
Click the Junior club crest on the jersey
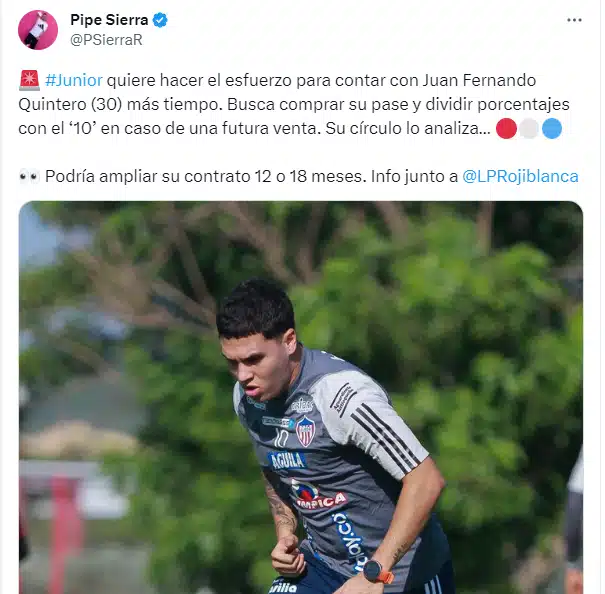click(x=305, y=432)
